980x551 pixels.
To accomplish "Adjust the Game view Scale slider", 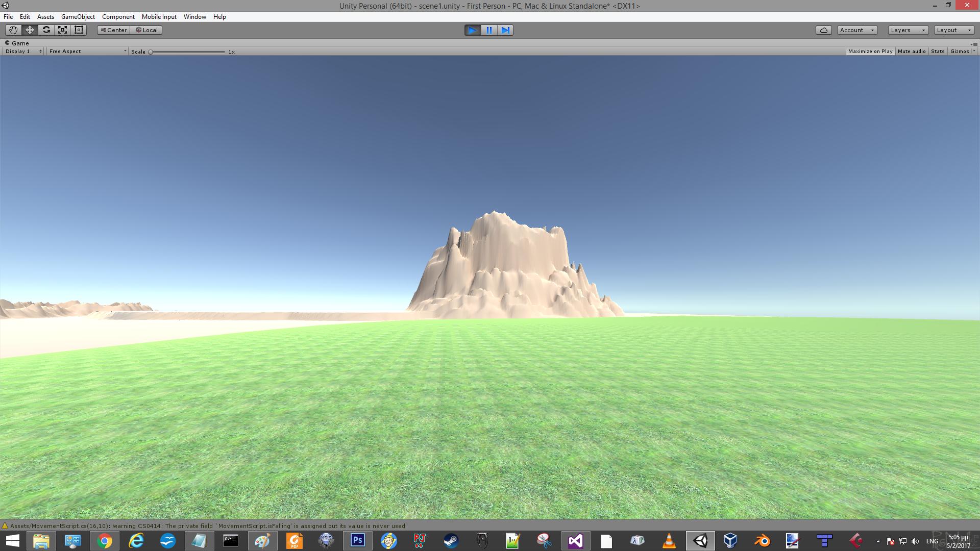I will [x=151, y=51].
